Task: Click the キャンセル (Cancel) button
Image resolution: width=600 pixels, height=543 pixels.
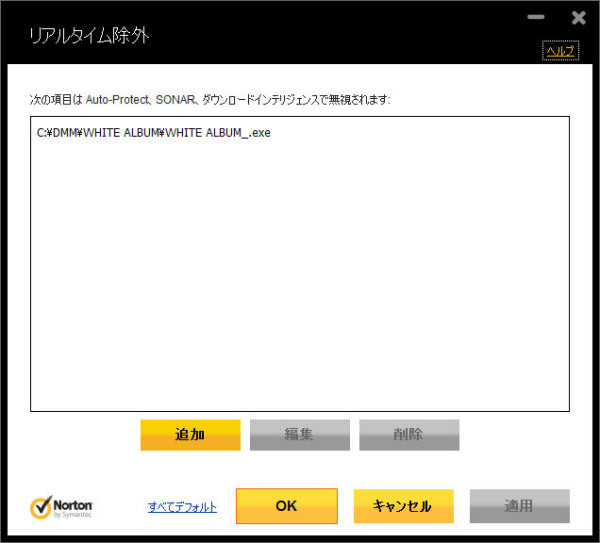Action: pos(404,506)
